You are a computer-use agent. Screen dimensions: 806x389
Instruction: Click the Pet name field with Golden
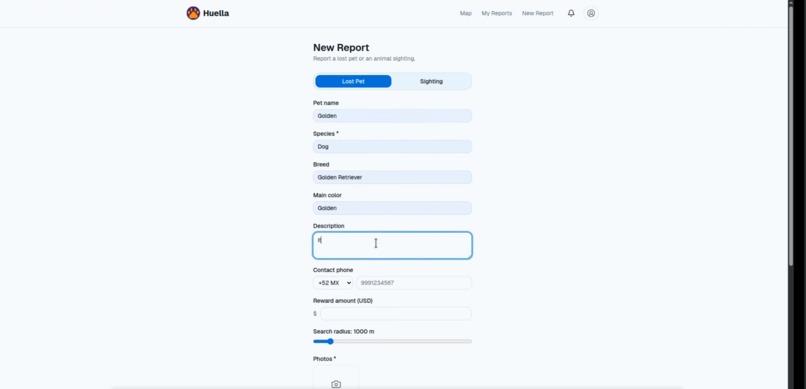[392, 116]
